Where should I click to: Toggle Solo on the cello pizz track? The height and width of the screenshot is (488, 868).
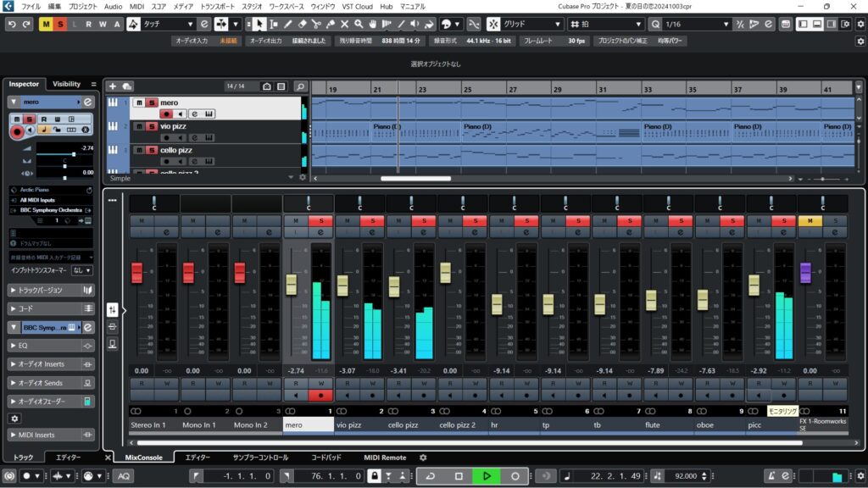[x=151, y=150]
